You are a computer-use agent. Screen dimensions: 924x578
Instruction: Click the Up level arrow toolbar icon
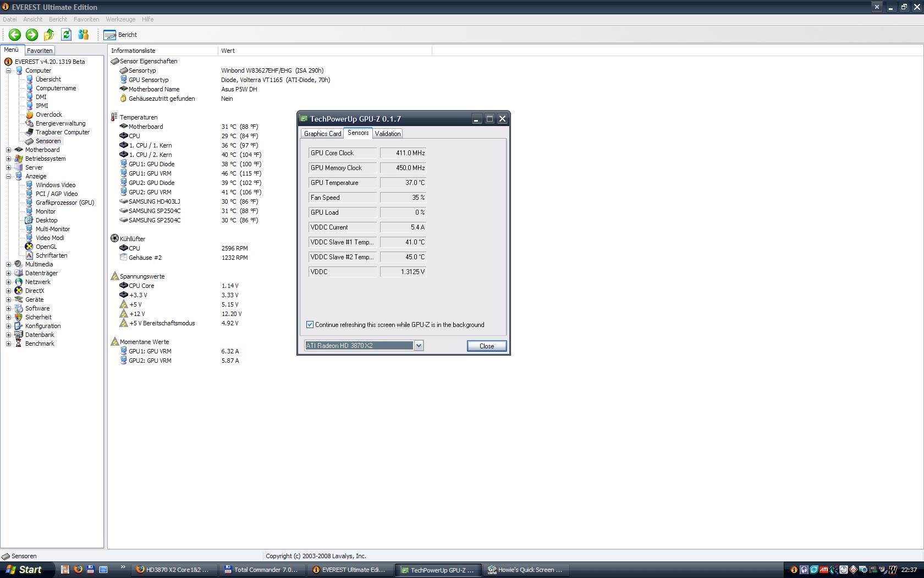49,35
